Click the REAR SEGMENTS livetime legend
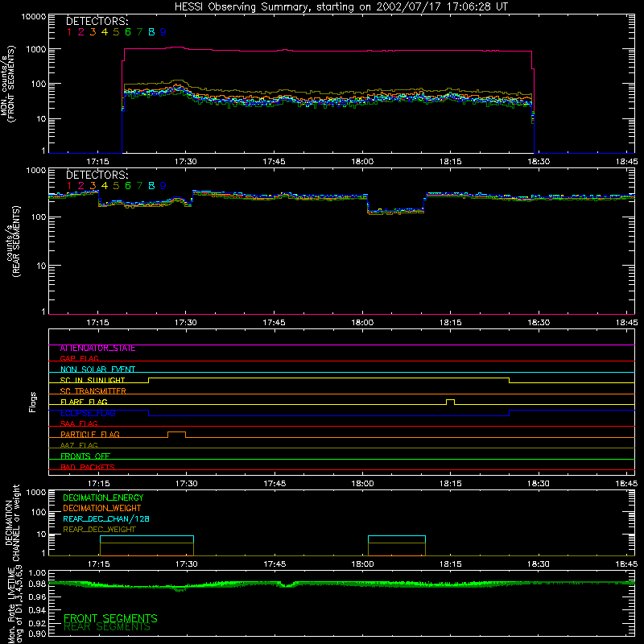The image size is (644, 644). point(107,627)
